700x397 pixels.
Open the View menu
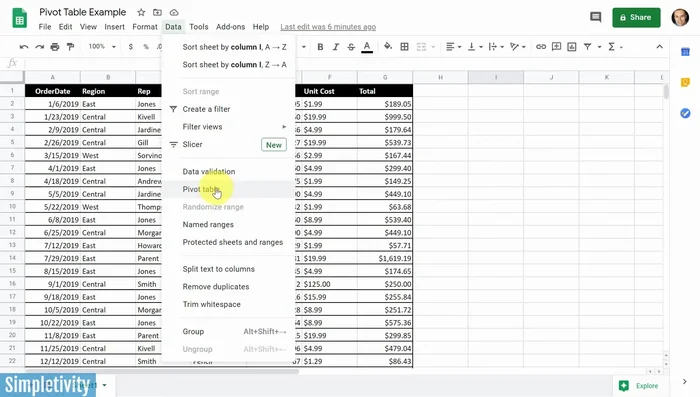click(x=88, y=27)
